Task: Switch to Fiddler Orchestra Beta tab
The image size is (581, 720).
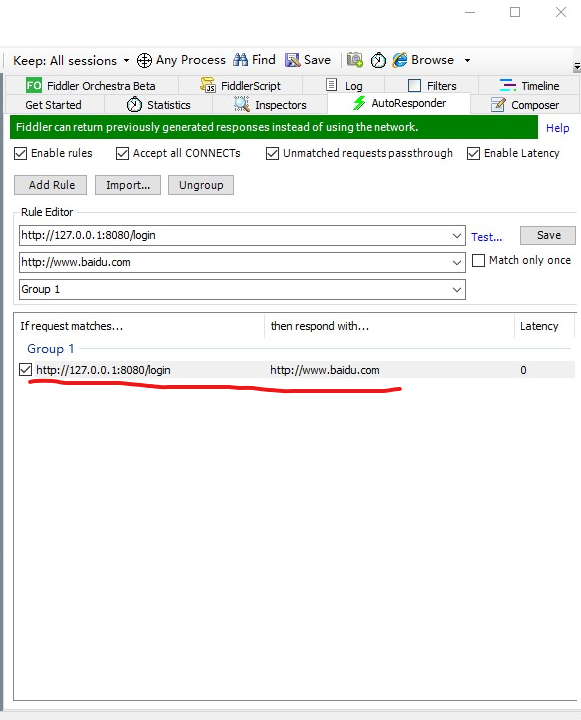Action: click(x=91, y=85)
